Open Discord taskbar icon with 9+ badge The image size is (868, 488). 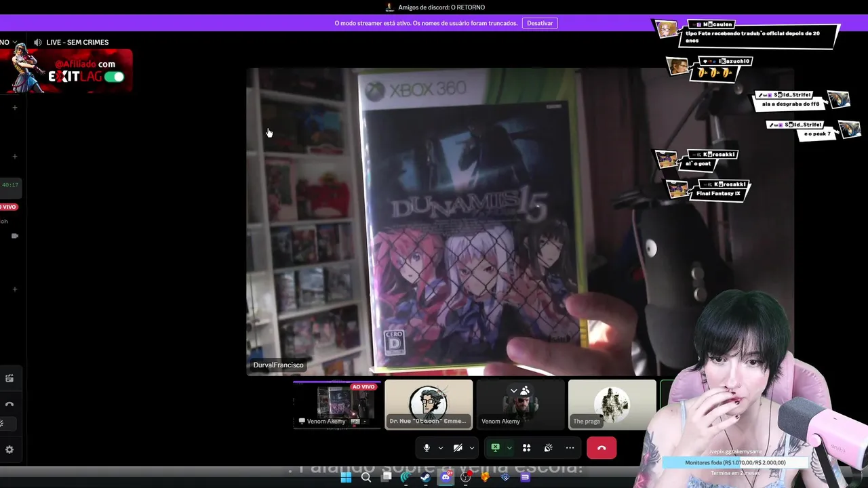[446, 477]
